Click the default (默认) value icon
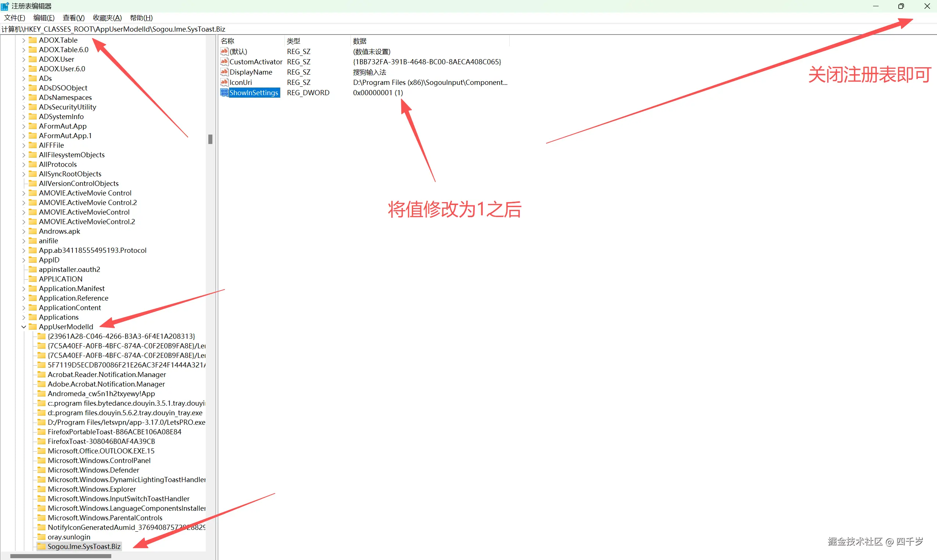 click(224, 51)
